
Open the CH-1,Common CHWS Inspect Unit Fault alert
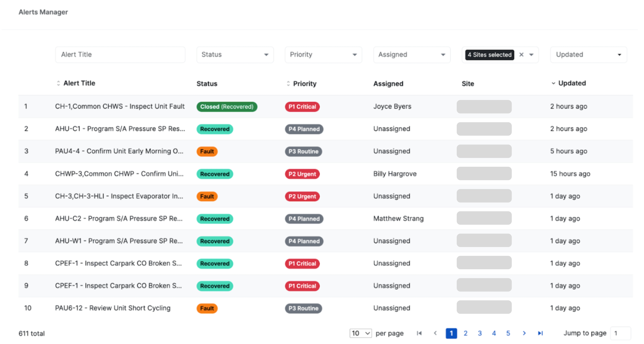(x=120, y=106)
